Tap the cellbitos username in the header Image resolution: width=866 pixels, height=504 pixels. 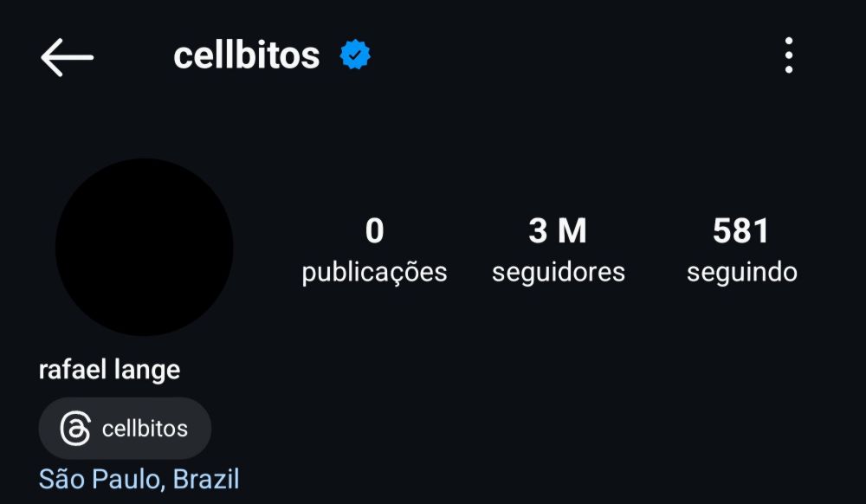[246, 55]
